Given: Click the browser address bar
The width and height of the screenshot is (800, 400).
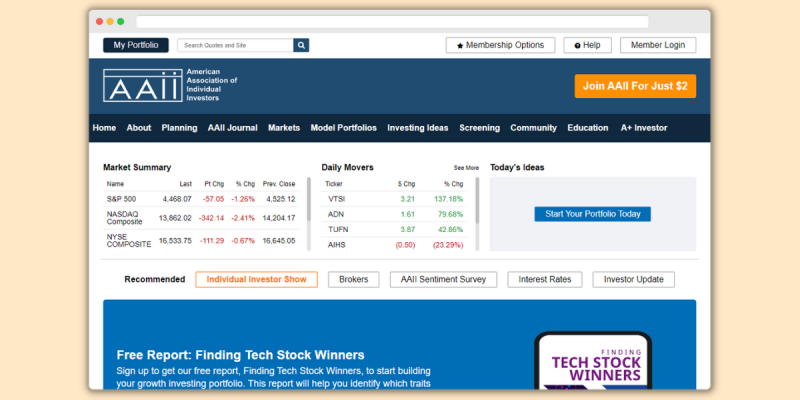Looking at the screenshot, I should pos(392,22).
